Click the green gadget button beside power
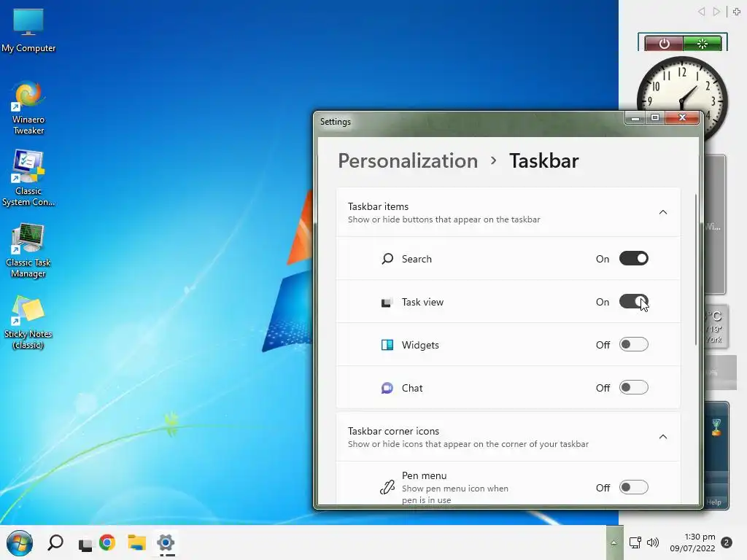Screen dimensions: 747x560 pyautogui.click(x=703, y=44)
